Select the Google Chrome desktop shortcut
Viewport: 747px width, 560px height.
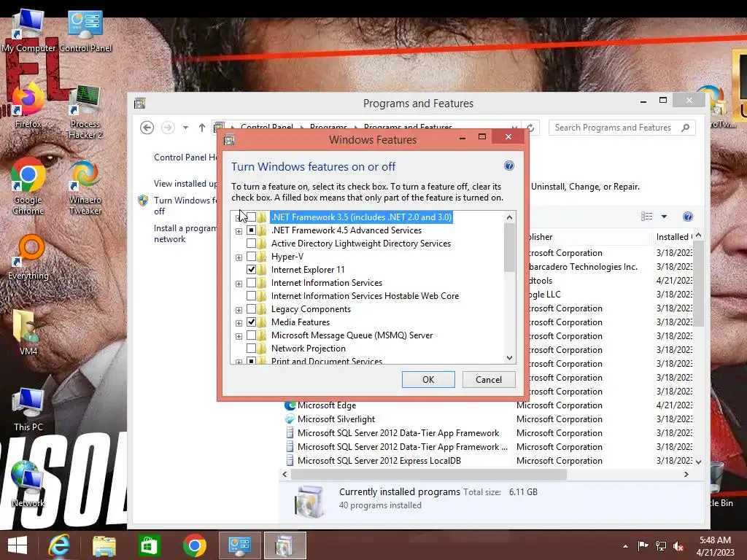click(x=28, y=187)
